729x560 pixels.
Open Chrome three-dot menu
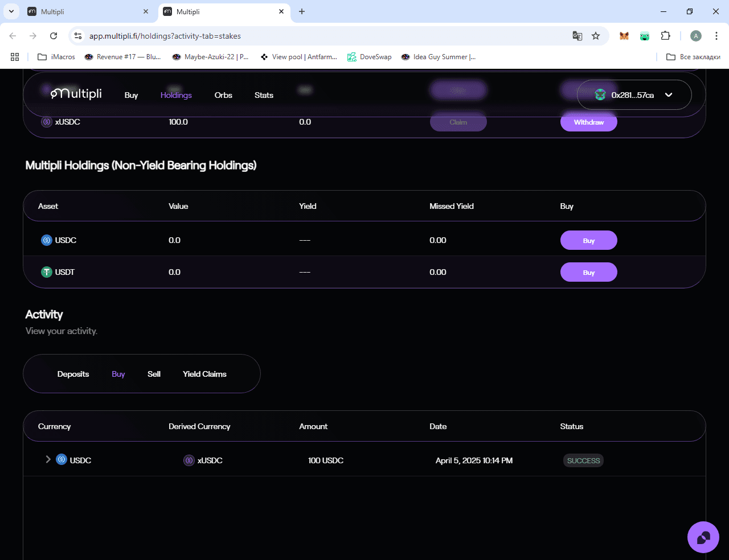point(716,36)
